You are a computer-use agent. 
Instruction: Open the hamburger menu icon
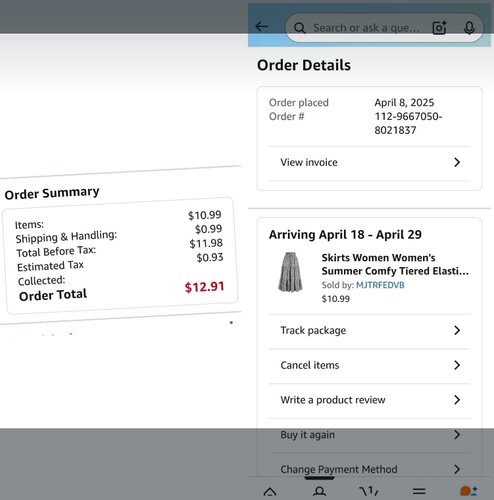point(419,491)
